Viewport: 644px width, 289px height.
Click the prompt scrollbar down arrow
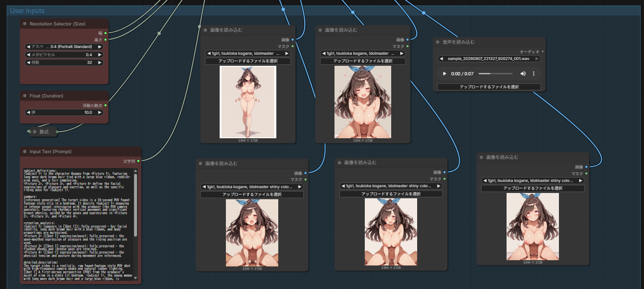pos(136,277)
